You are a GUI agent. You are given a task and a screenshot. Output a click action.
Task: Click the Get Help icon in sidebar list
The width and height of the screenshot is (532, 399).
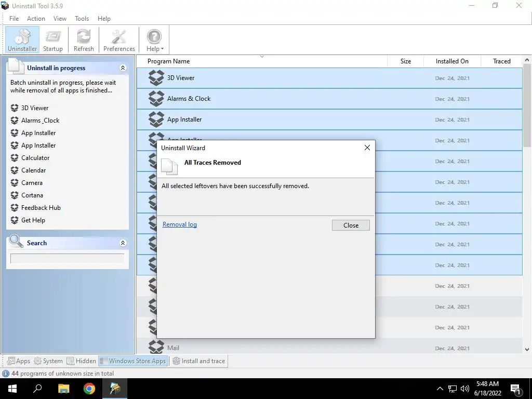coord(14,220)
